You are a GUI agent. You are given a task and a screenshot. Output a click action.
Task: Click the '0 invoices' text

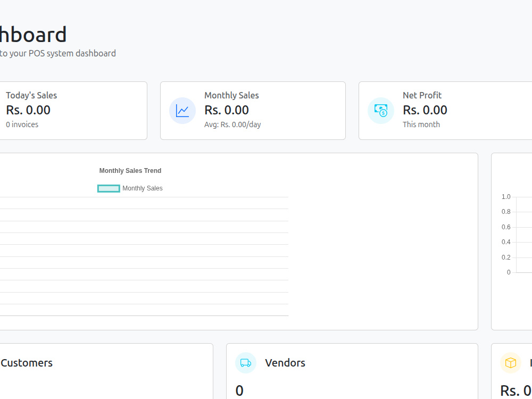click(22, 124)
